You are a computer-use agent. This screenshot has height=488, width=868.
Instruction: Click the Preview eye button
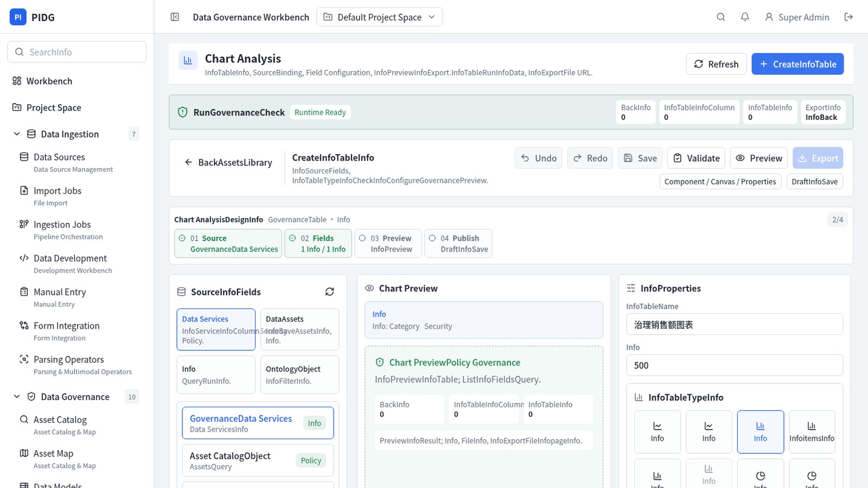(759, 158)
